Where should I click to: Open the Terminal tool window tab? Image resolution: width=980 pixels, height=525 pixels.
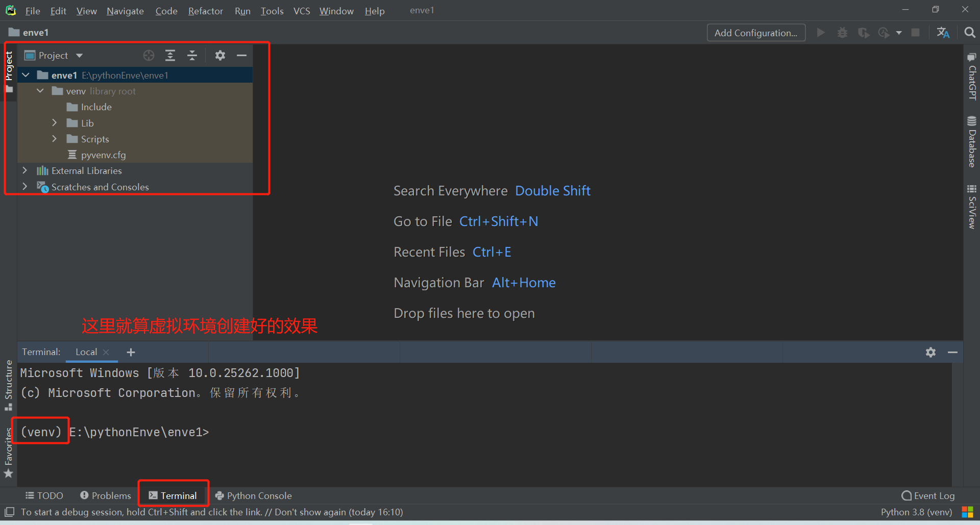[173, 495]
